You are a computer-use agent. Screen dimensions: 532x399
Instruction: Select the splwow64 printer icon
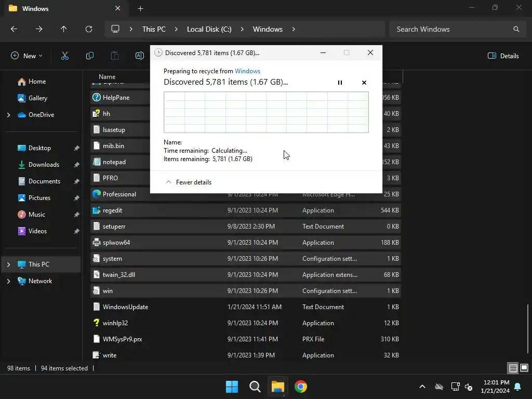96,242
